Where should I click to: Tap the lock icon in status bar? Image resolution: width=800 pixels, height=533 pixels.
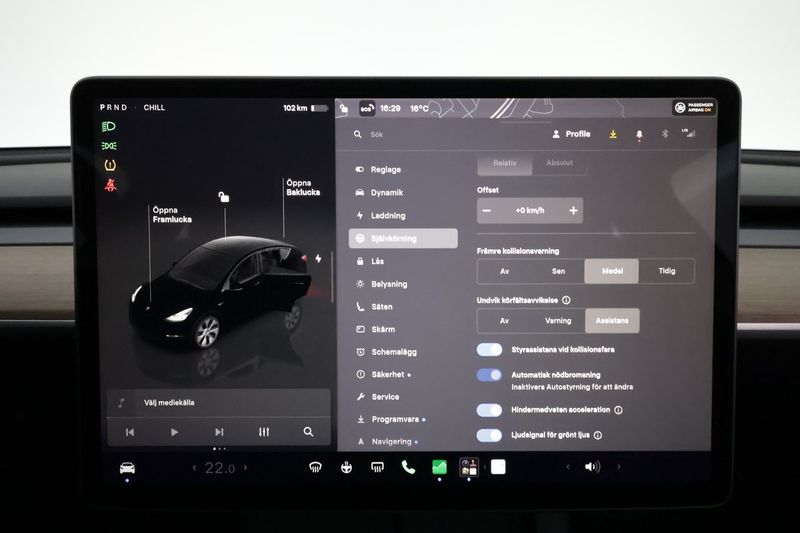[x=344, y=108]
